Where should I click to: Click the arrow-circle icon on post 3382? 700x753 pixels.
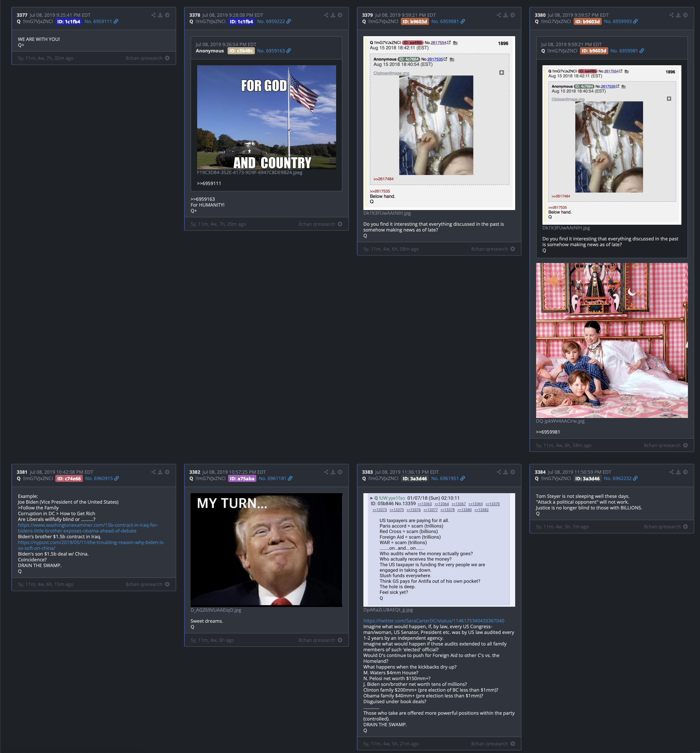pos(340,472)
